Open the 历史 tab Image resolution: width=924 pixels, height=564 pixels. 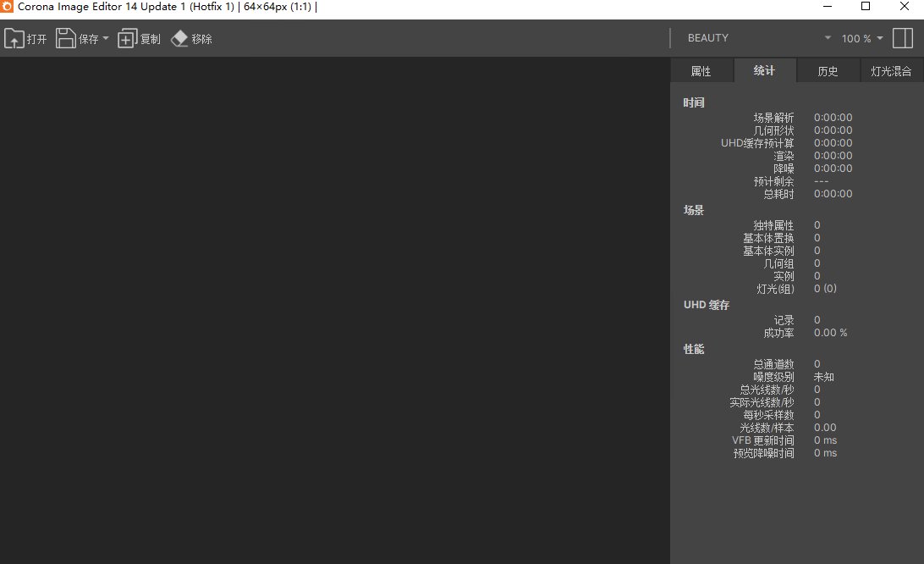pos(828,71)
